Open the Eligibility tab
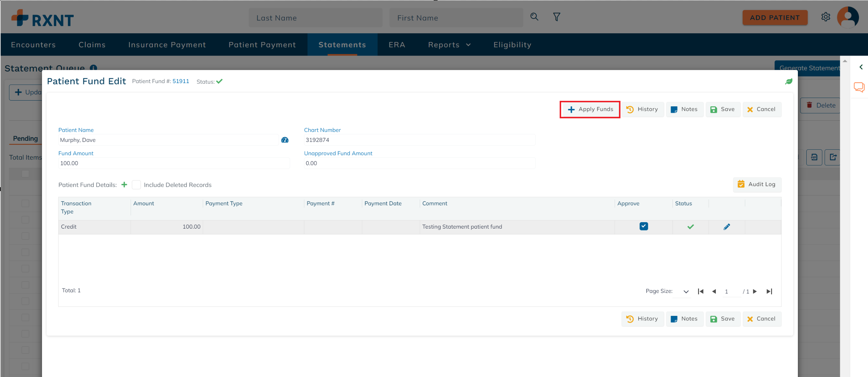This screenshot has height=377, width=868. (x=513, y=45)
